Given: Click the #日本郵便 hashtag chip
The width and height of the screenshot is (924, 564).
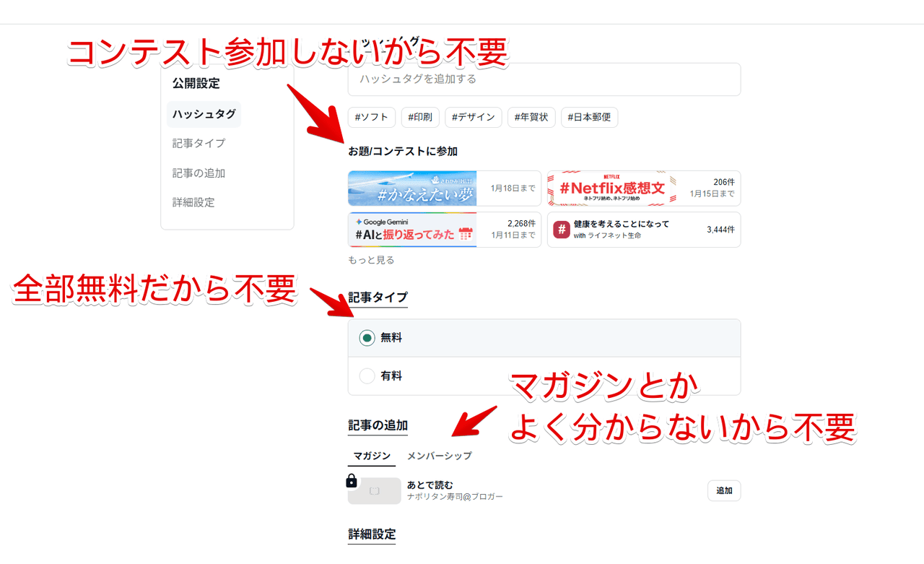Looking at the screenshot, I should pos(589,117).
